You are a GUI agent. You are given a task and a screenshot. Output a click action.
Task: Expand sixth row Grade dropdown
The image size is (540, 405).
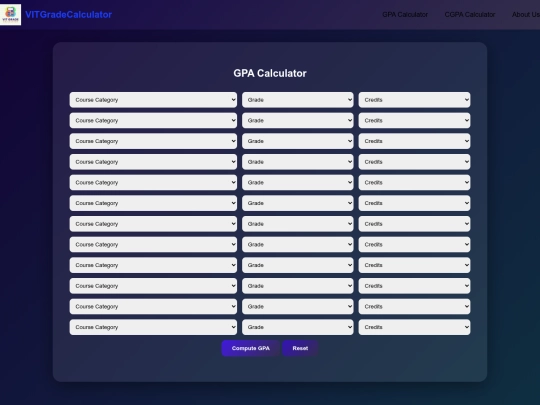point(298,203)
